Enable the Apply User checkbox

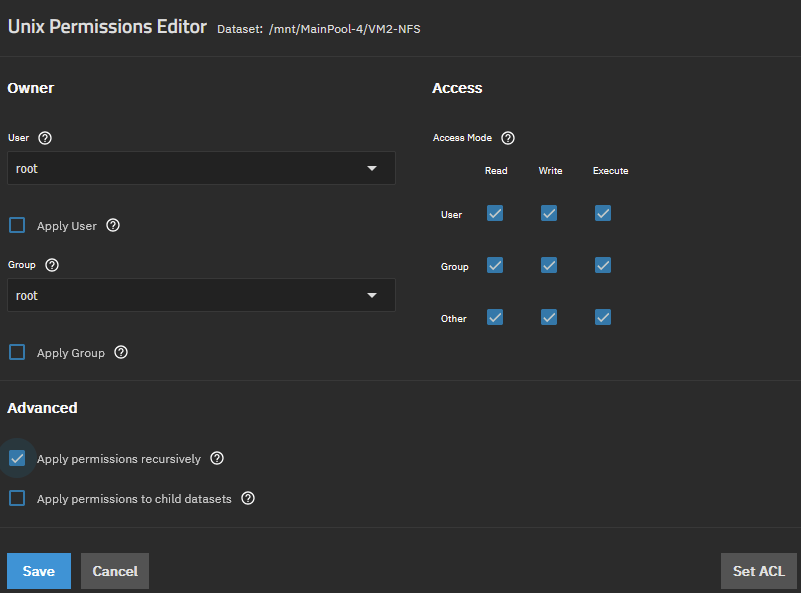point(17,226)
